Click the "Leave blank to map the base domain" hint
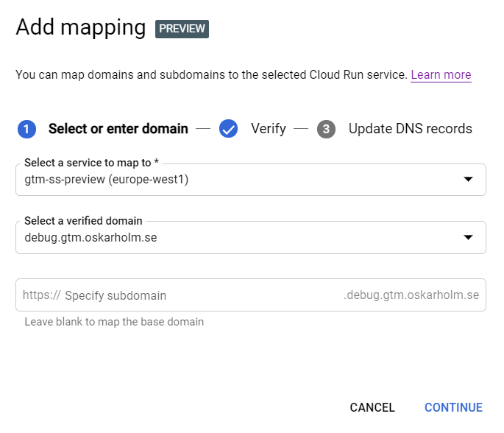The width and height of the screenshot is (504, 433). (x=114, y=322)
